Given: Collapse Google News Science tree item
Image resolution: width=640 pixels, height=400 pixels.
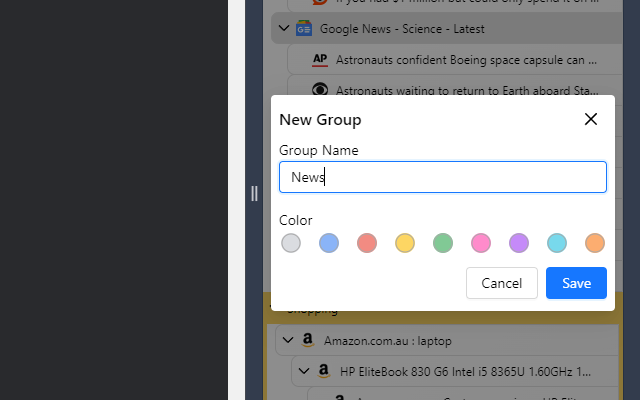Looking at the screenshot, I should (284, 29).
